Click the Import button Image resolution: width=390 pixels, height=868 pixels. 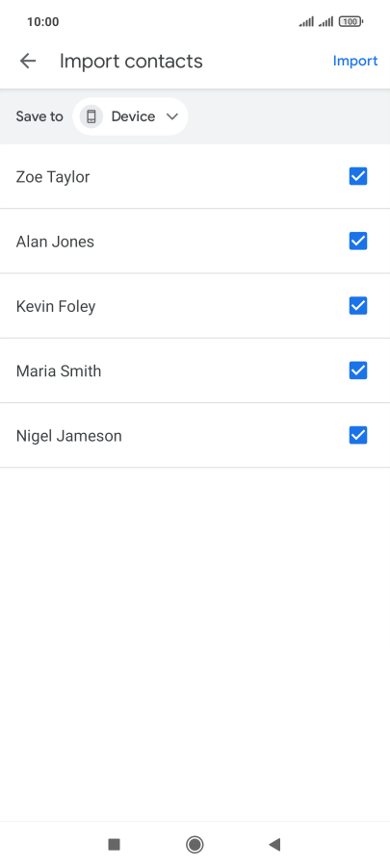point(355,61)
